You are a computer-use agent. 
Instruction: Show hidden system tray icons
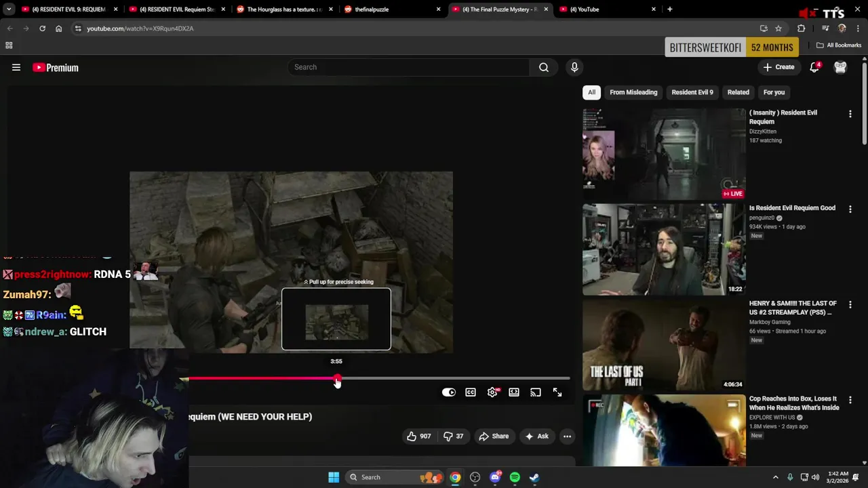tap(776, 477)
